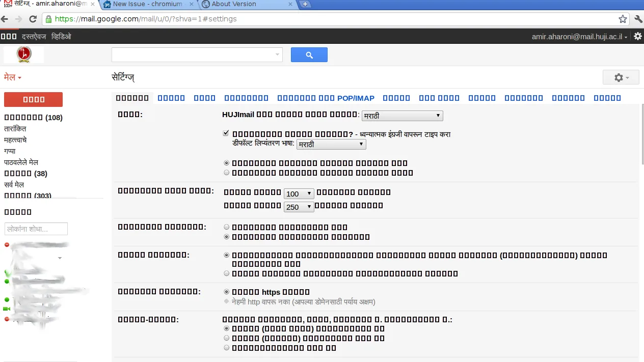Viewport: 644px width, 362px height.
Task: Click the browser forward arrow
Action: (19, 19)
